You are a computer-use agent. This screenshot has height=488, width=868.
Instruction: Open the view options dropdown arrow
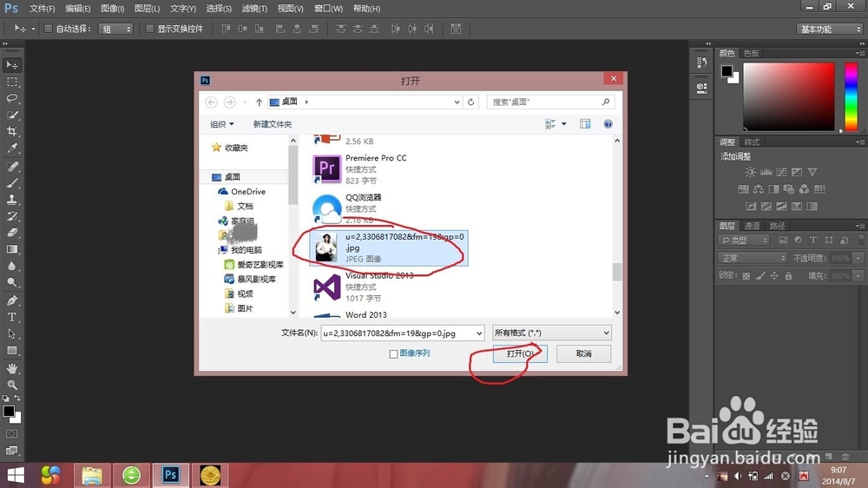click(x=564, y=124)
